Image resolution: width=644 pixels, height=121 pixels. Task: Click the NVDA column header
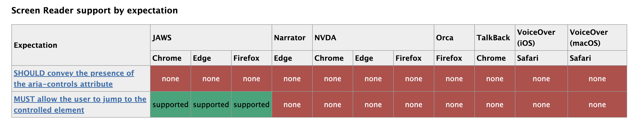pos(325,38)
